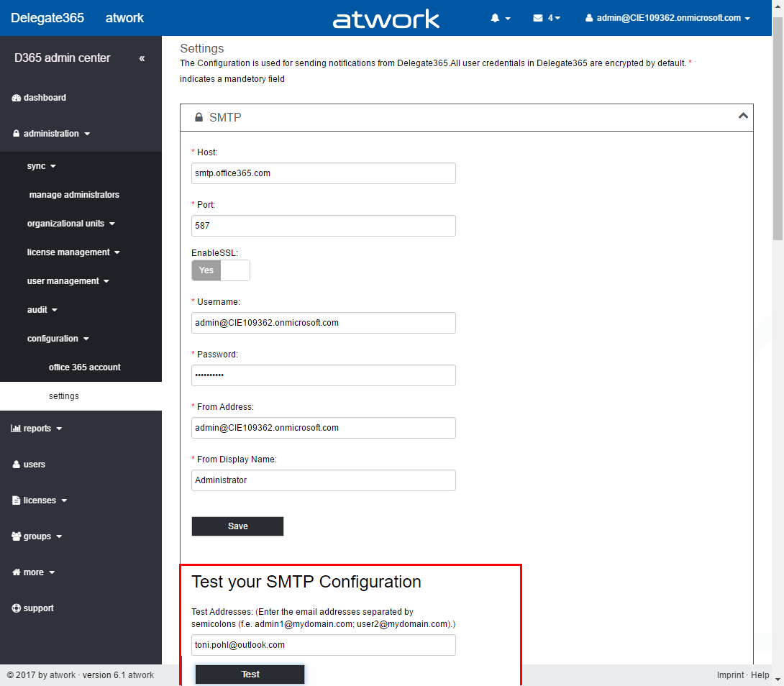Open the mail envelope messages icon
This screenshot has width=784, height=686.
(x=538, y=18)
